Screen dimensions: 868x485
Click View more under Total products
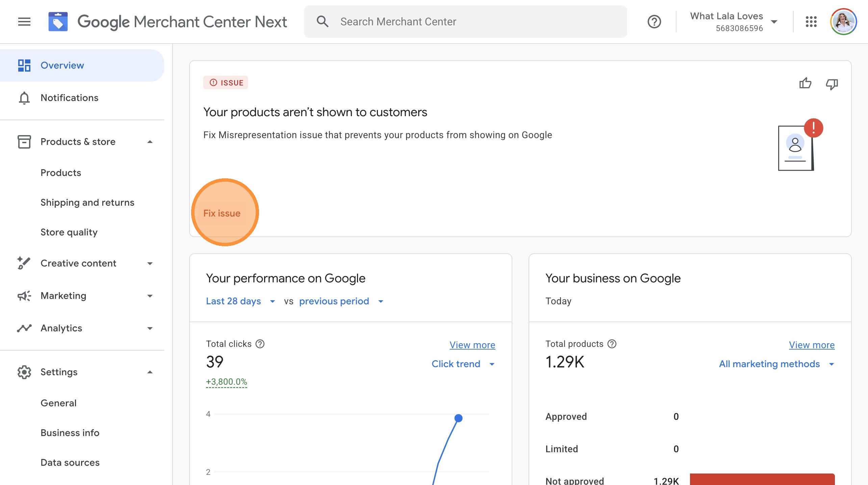[811, 345]
